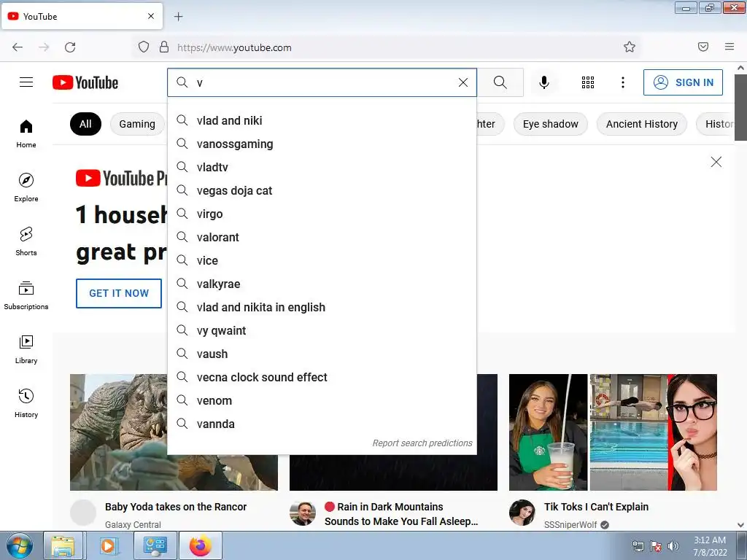This screenshot has width=747, height=560.
Task: Reload the page with the refresh icon
Action: 70,47
